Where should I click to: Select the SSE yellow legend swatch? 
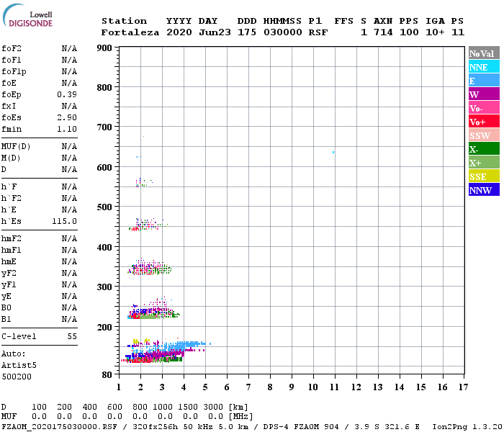(x=484, y=176)
